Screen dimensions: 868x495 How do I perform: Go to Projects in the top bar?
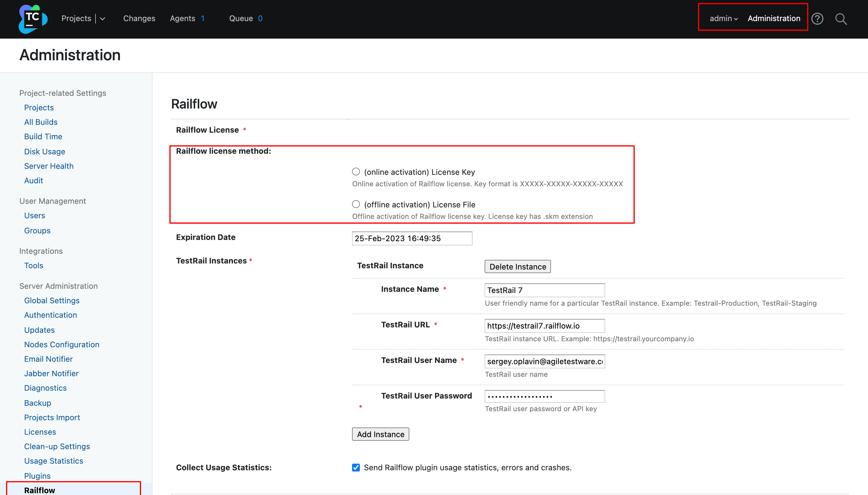pyautogui.click(x=76, y=18)
